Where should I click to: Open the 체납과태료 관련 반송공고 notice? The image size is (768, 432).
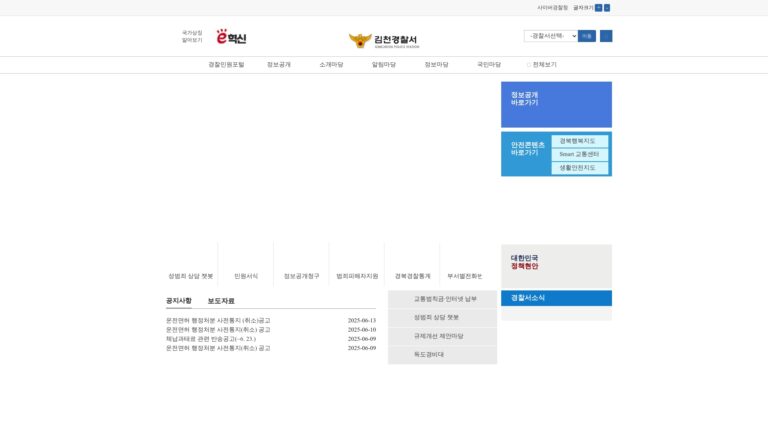click(211, 339)
